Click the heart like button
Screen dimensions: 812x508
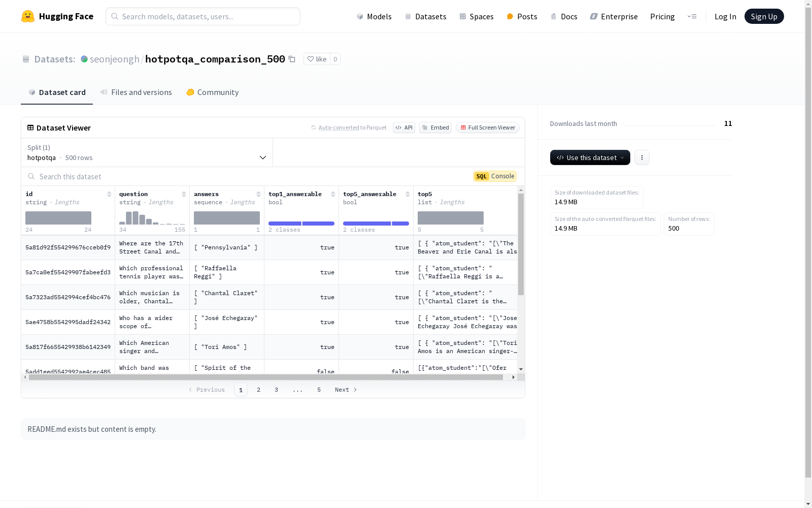[317, 59]
